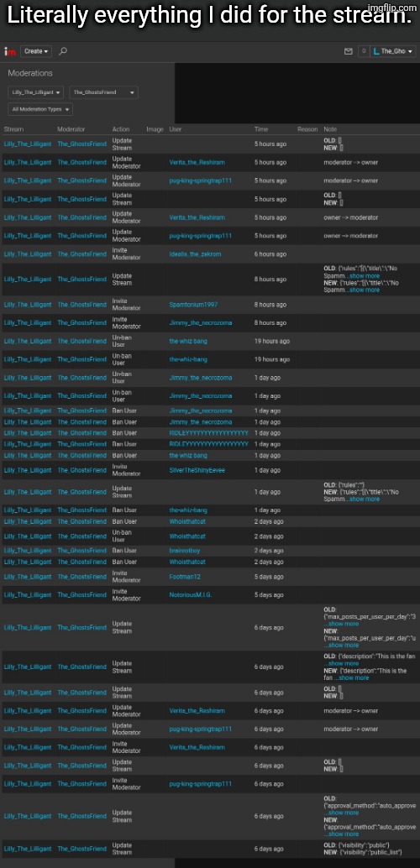Click the Image column header
Screen dimensions: 420x868
click(x=155, y=129)
